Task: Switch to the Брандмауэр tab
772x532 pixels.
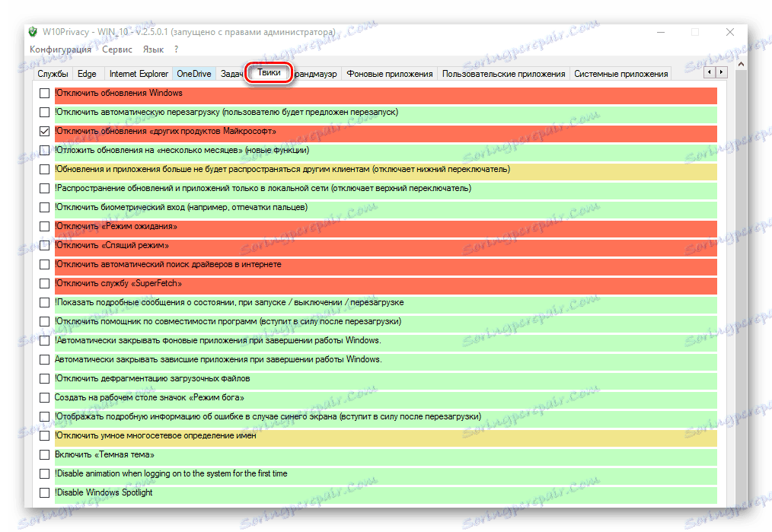Action: [x=316, y=74]
